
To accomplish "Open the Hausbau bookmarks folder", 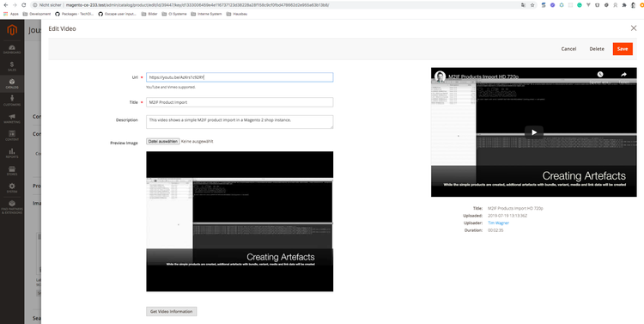I will [x=237, y=14].
